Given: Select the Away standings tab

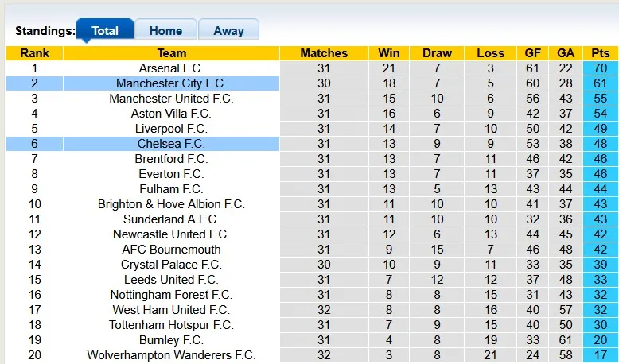Looking at the screenshot, I should [x=228, y=31].
